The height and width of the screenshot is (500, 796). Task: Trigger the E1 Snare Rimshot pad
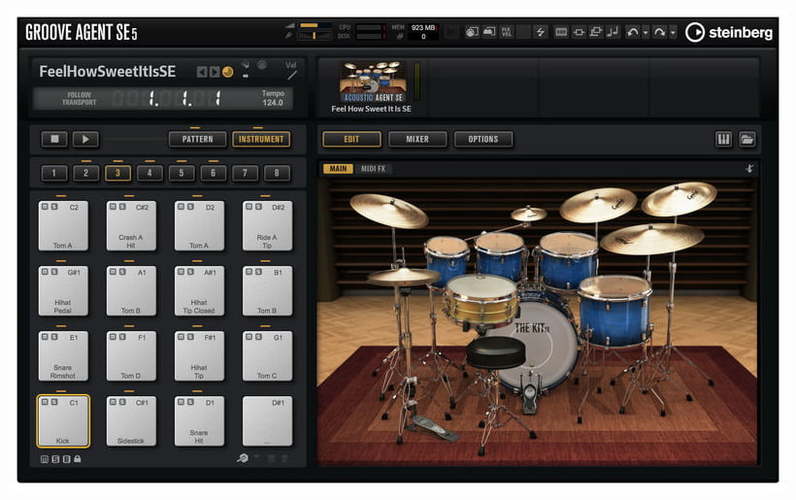pyautogui.click(x=63, y=356)
